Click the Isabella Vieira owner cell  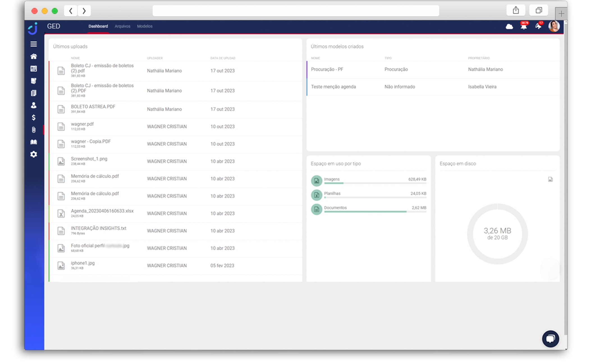click(x=482, y=87)
